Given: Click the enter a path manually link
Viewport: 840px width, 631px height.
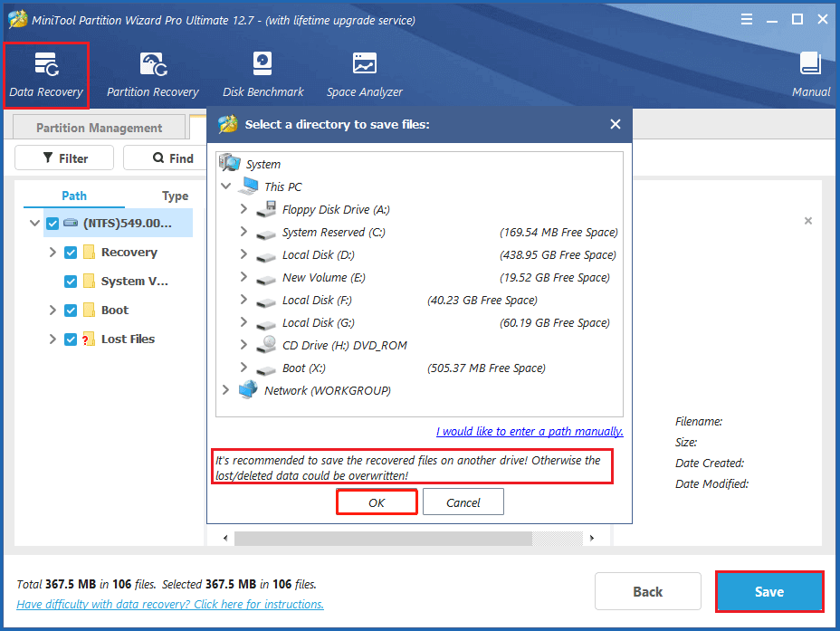Looking at the screenshot, I should (530, 432).
